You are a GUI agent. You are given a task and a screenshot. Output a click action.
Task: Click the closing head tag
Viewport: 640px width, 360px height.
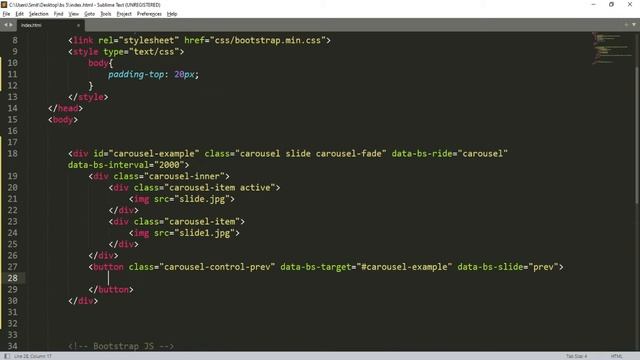click(x=65, y=108)
